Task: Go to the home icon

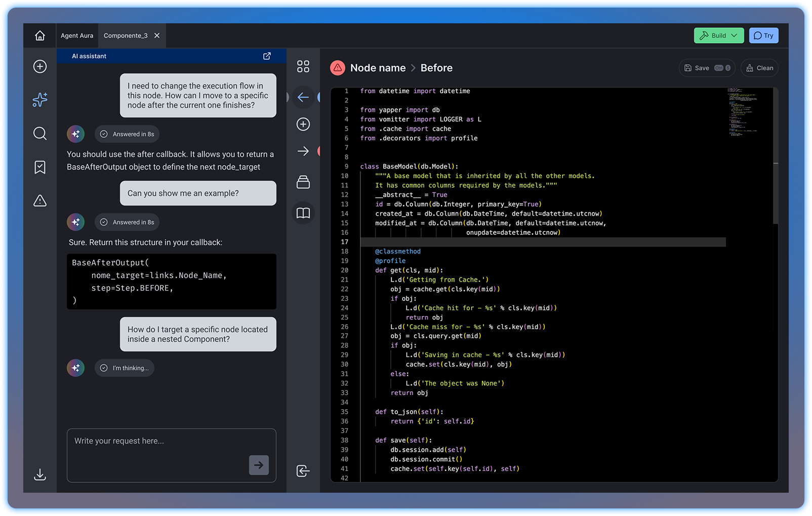Action: (40, 35)
